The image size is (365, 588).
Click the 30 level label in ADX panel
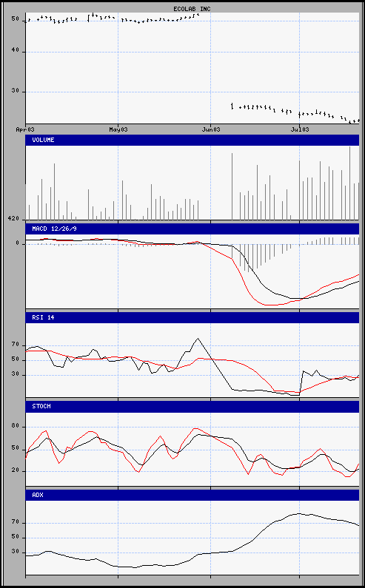tap(16, 552)
